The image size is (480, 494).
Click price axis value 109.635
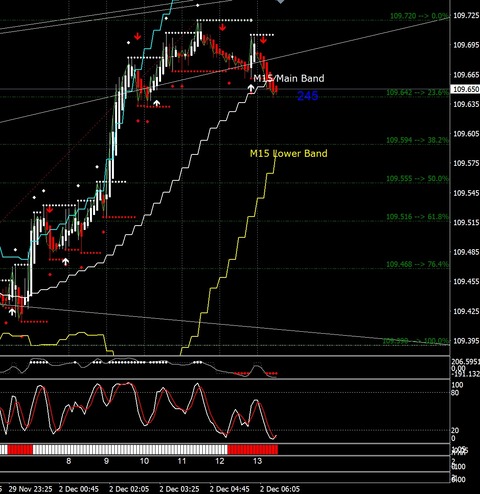tap(466, 104)
